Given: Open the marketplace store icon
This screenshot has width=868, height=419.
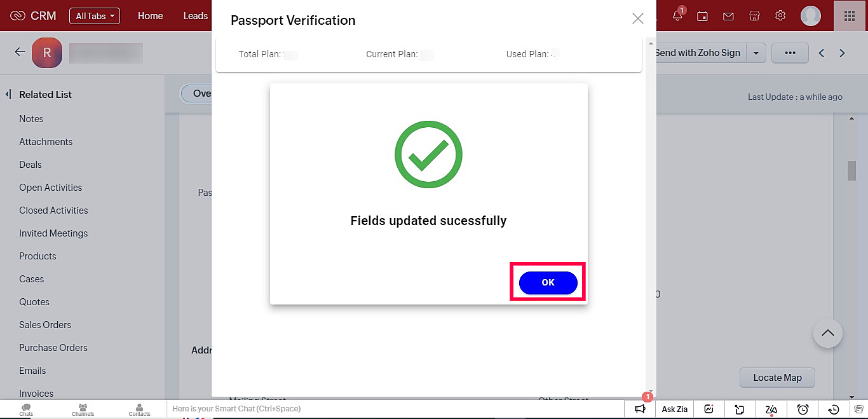Looking at the screenshot, I should point(754,16).
